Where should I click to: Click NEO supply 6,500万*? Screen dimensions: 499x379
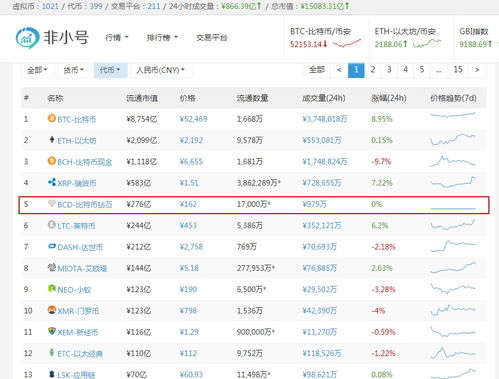click(x=251, y=290)
